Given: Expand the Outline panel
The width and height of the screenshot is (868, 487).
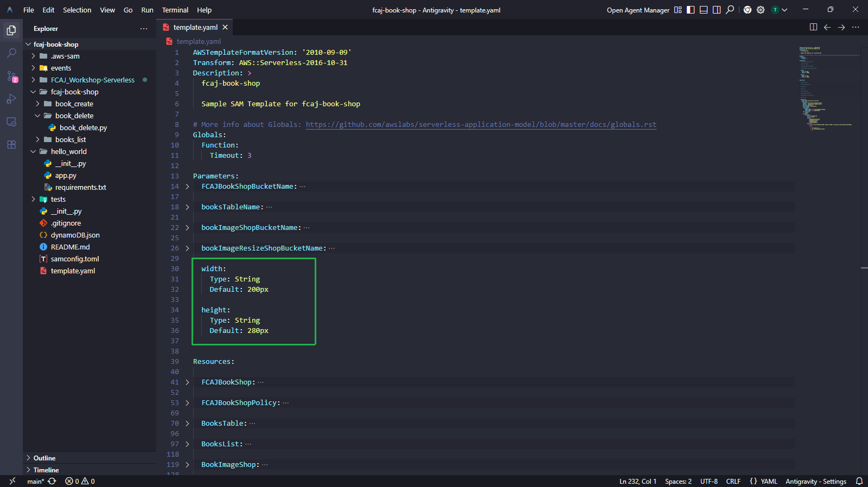Looking at the screenshot, I should click(x=90, y=458).
